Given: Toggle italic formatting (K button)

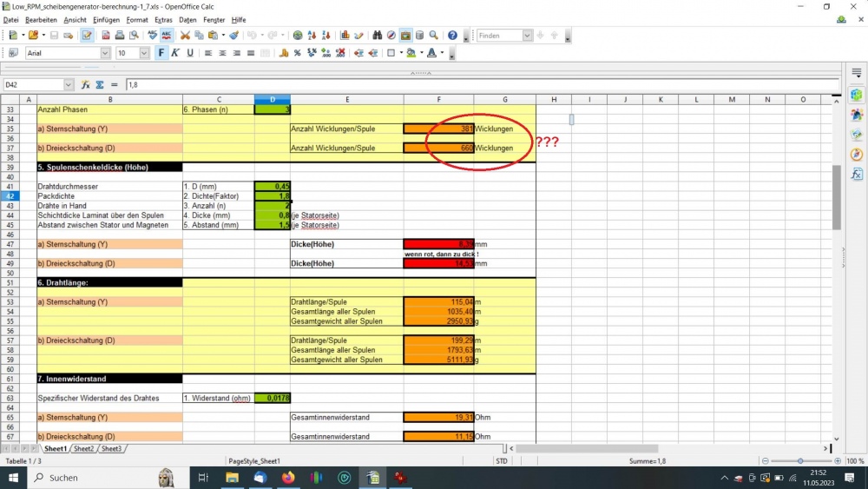Looking at the screenshot, I should click(174, 53).
